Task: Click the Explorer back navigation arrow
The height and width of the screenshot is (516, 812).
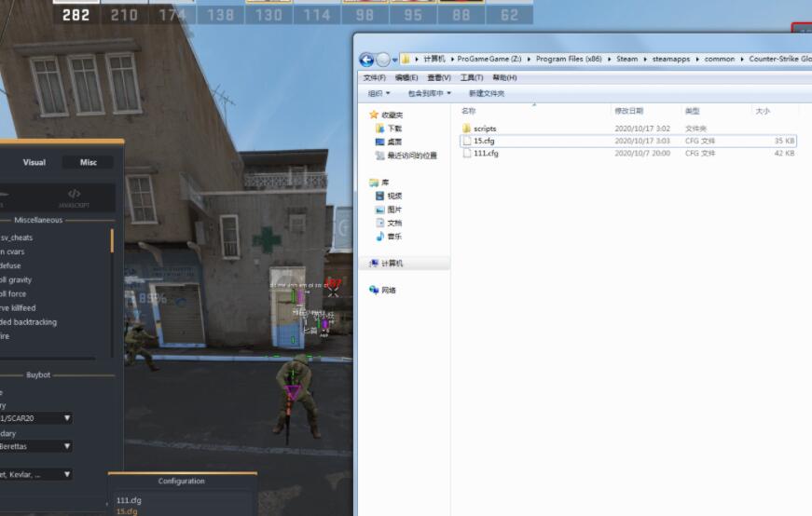Action: pos(366,59)
